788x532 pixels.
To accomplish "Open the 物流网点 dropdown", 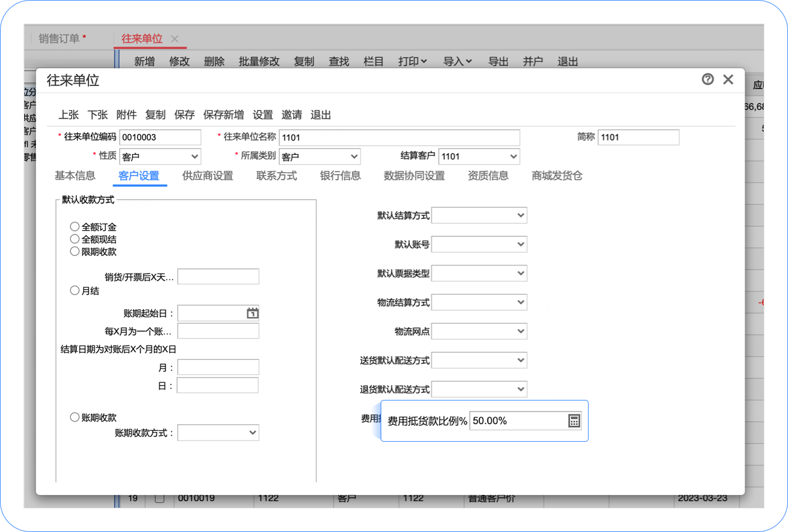I will click(479, 331).
